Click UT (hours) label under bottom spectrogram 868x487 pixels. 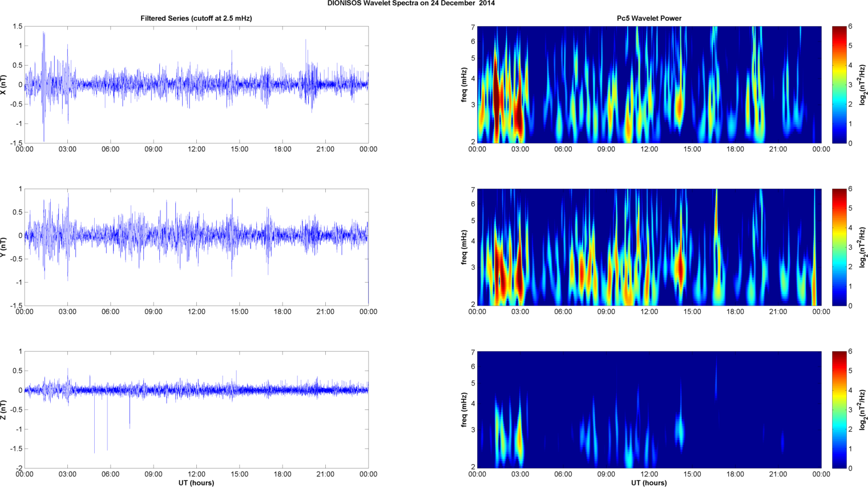click(649, 482)
